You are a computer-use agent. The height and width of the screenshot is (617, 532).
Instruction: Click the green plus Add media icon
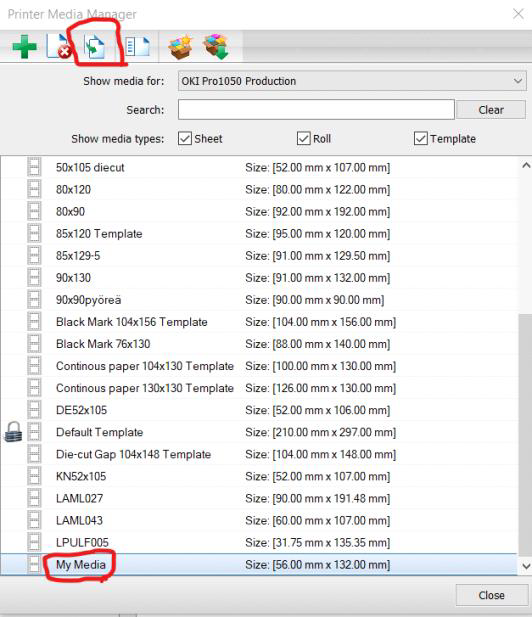tap(24, 46)
